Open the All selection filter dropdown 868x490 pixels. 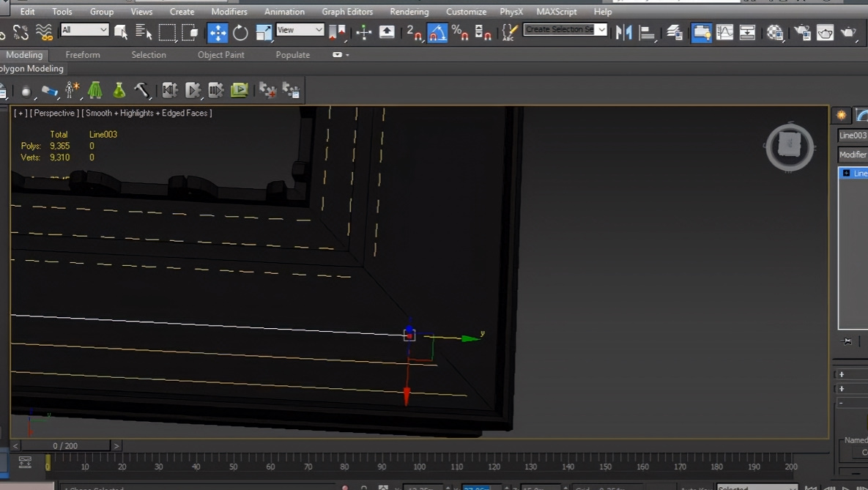84,30
